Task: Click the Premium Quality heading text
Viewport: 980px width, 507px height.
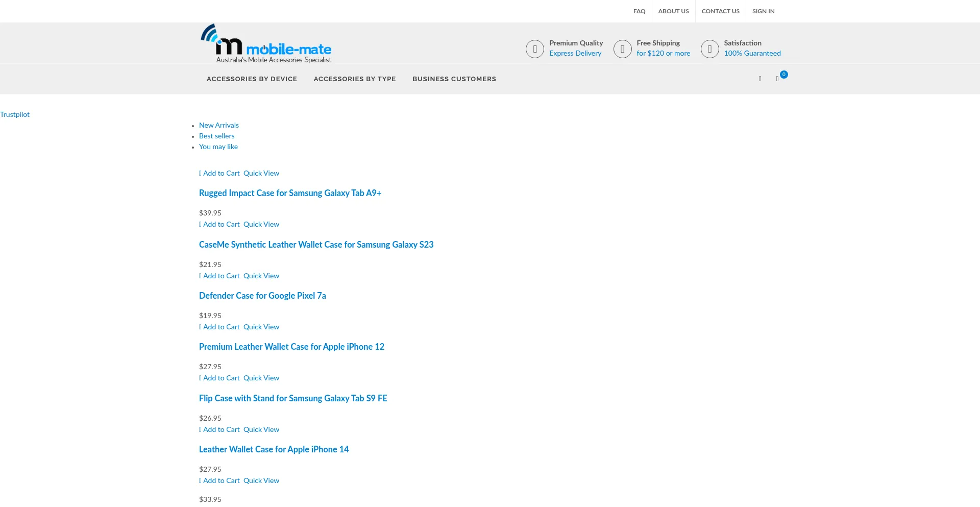Action: [x=576, y=43]
